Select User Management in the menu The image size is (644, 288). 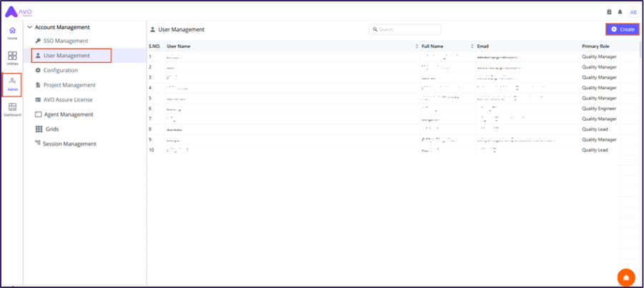coord(66,55)
